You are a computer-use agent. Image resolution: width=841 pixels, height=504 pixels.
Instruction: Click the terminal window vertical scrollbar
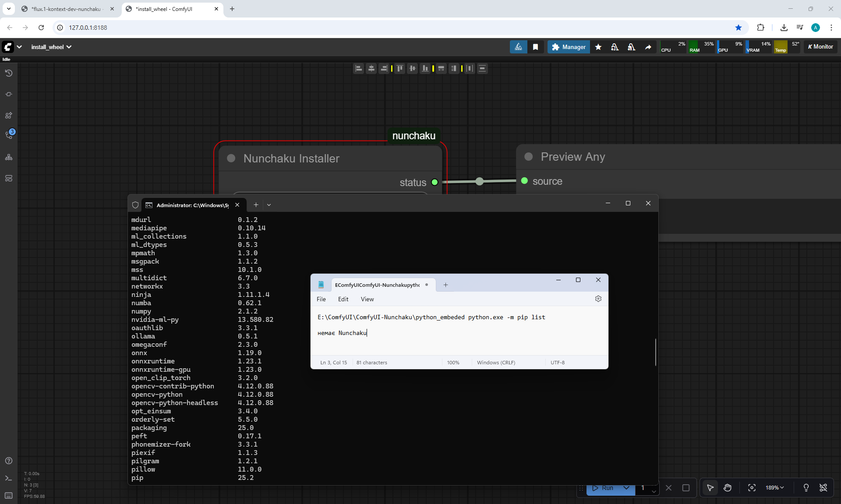click(x=655, y=352)
